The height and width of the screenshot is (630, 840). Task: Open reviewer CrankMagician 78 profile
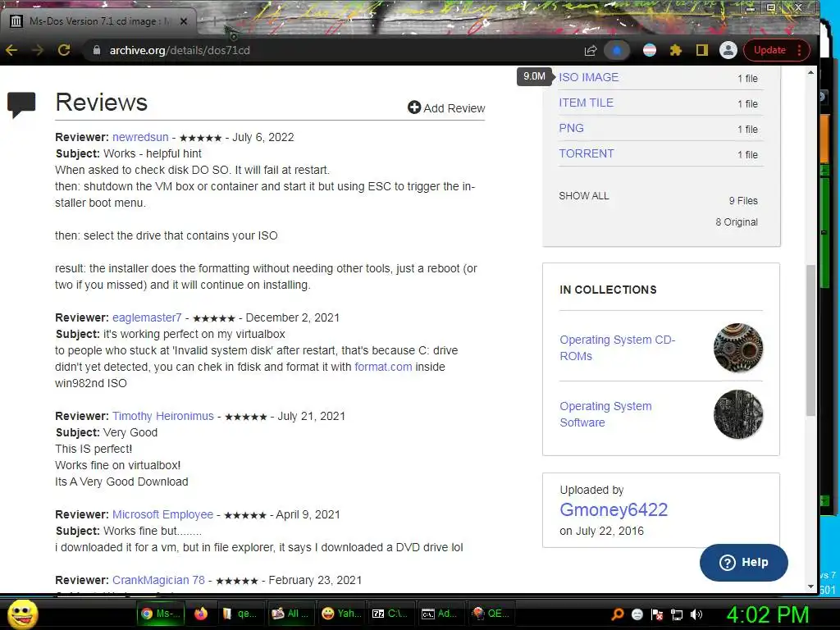click(158, 580)
